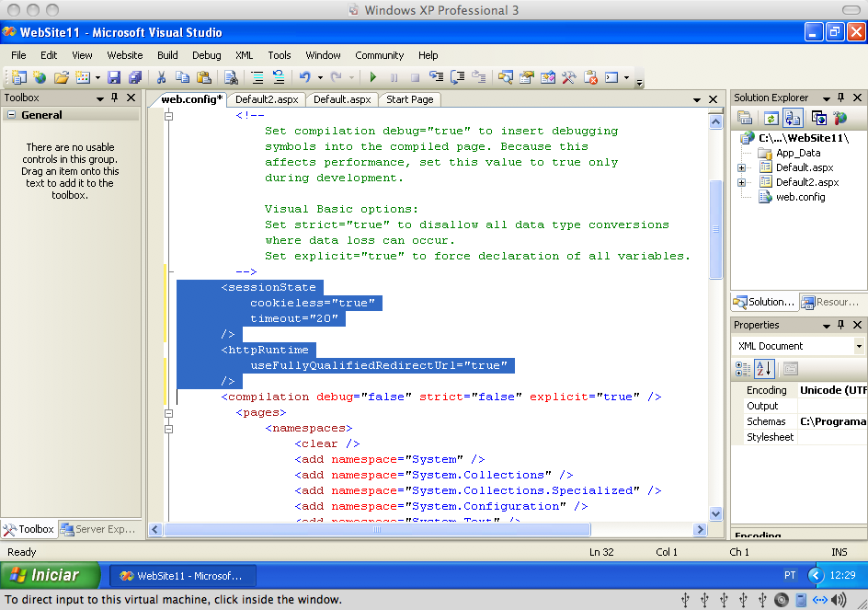The width and height of the screenshot is (868, 610).
Task: Click the WebSite11 taskbar button
Action: click(183, 576)
